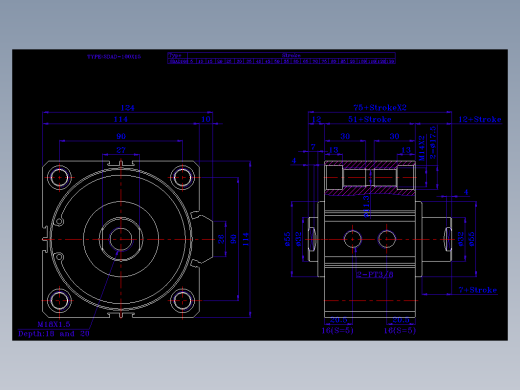Select the 7+Stroke dimension label
The width and height of the screenshot is (520, 390).
coord(478,290)
